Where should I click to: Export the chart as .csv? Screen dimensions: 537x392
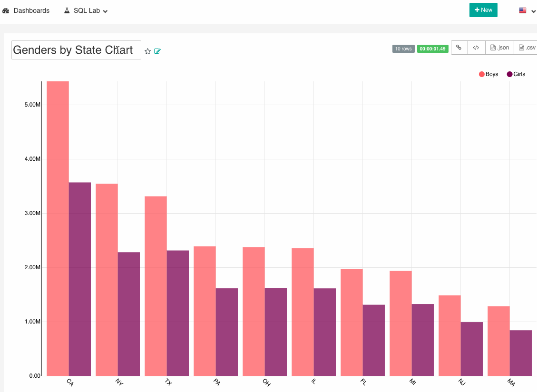pyautogui.click(x=527, y=48)
